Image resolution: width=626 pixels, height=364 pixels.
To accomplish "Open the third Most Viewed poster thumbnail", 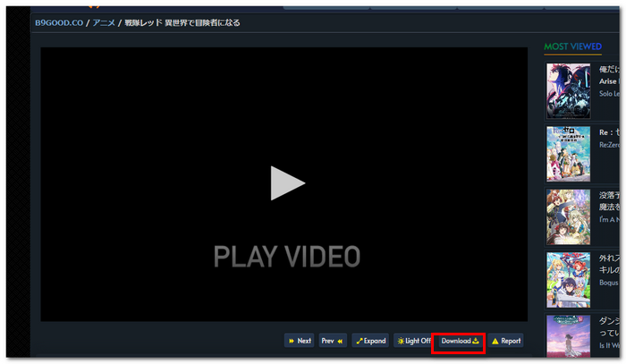I will point(569,216).
